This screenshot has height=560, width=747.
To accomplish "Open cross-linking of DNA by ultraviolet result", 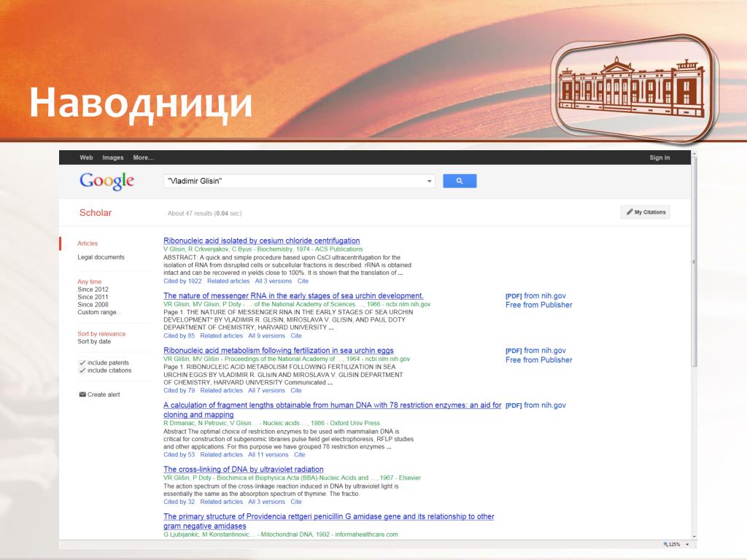I will tap(244, 470).
